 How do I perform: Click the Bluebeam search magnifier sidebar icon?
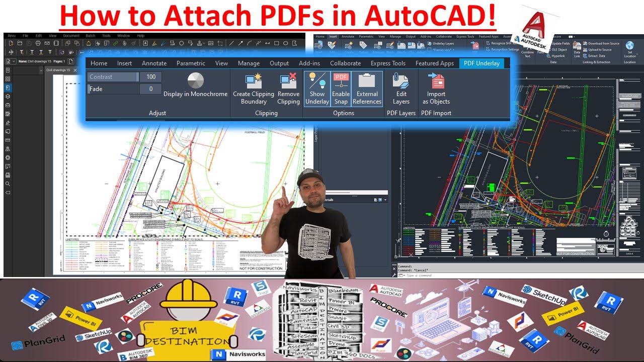pos(8,184)
